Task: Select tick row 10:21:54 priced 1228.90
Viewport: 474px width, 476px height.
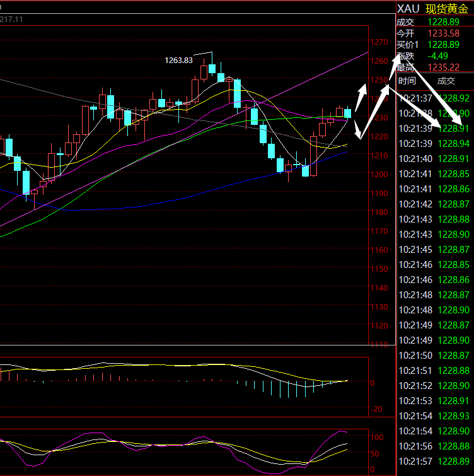Action: (x=434, y=431)
